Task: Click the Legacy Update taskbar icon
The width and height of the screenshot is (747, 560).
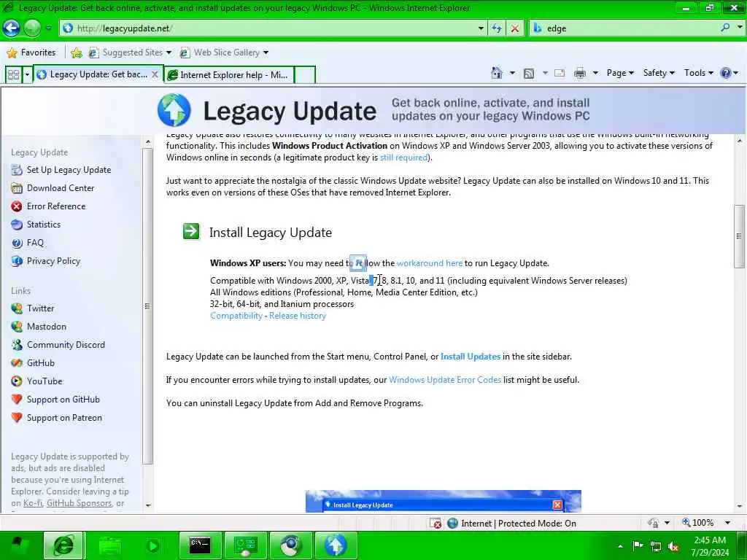Action: (x=336, y=545)
